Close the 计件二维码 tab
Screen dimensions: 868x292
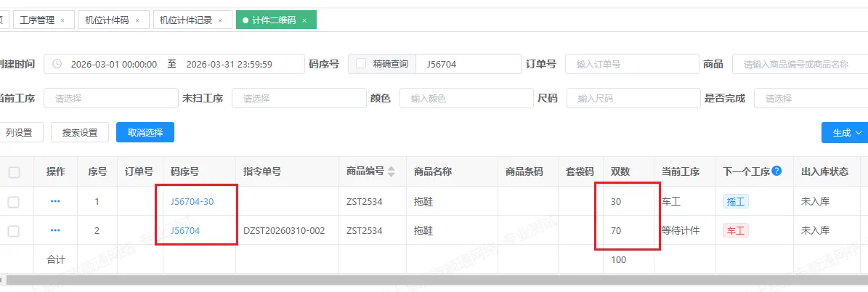[304, 20]
